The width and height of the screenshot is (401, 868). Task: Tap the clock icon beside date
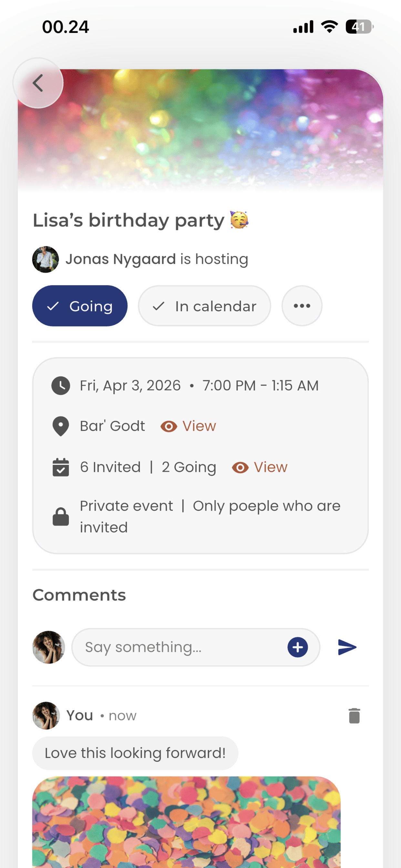click(61, 386)
